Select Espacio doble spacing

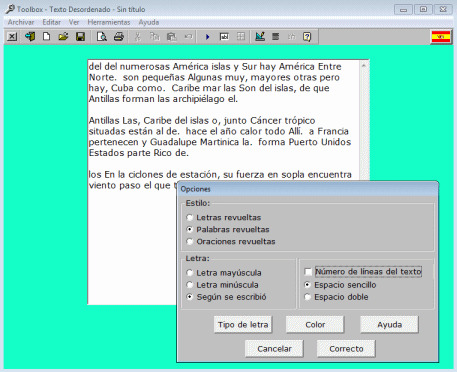point(336,297)
